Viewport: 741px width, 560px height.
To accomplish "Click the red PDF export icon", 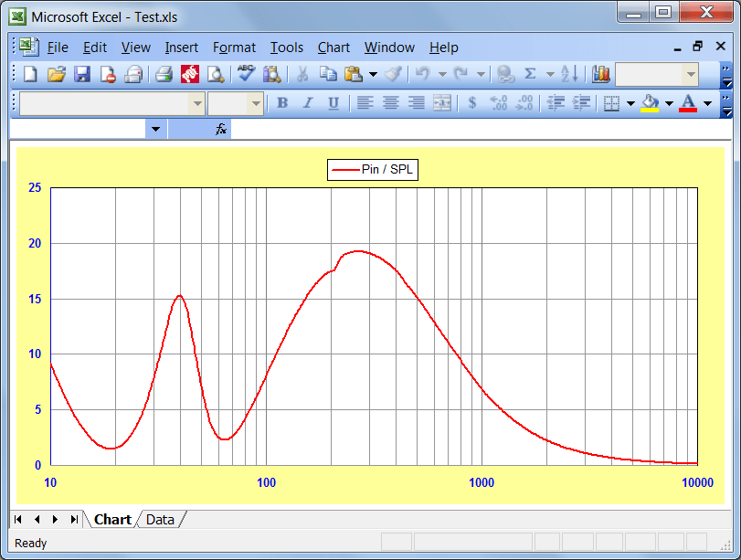I will pos(189,74).
